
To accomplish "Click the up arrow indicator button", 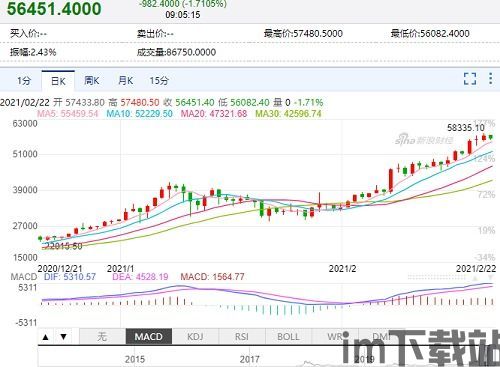I will coord(46,337).
